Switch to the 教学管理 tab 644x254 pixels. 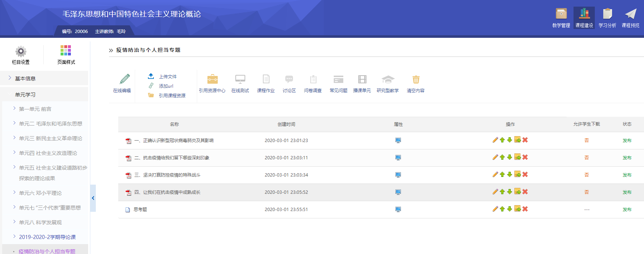pyautogui.click(x=561, y=18)
